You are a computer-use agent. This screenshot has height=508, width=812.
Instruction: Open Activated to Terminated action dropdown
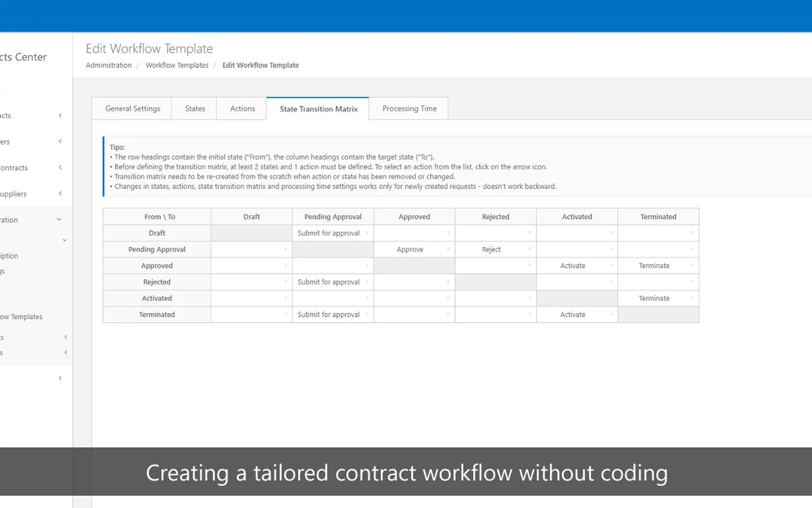point(658,298)
